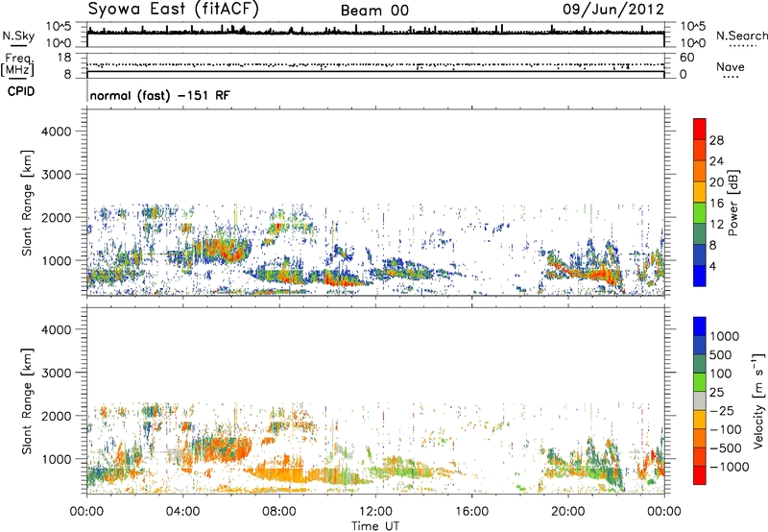Image resolution: width=768 pixels, height=532 pixels.
Task: Click the 'CPID' label
Action: (x=21, y=91)
